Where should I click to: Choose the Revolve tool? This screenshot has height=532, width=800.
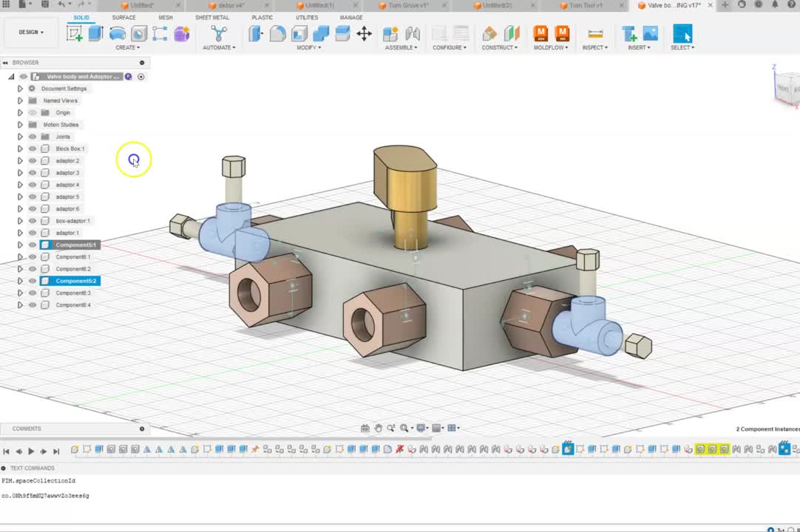(118, 34)
